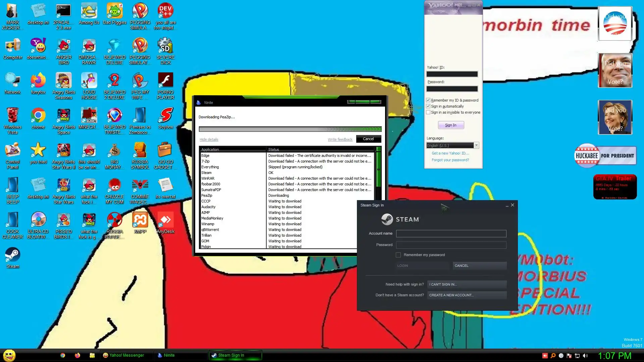Collapse Ninite list via Hide details

pyautogui.click(x=209, y=139)
